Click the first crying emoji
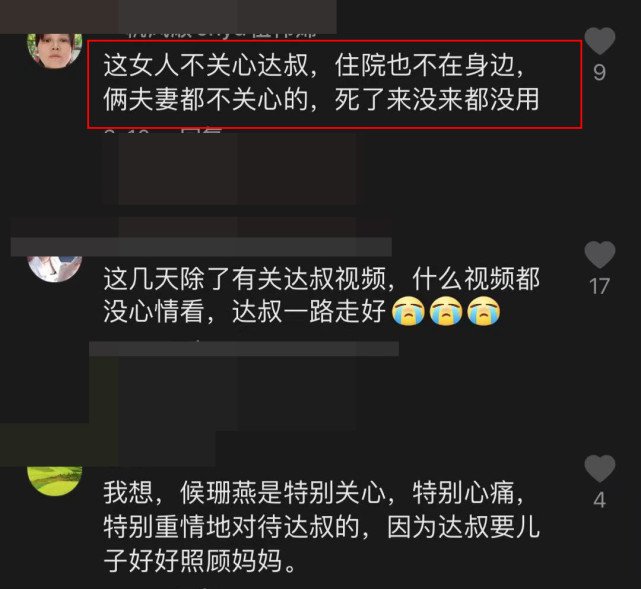 pyautogui.click(x=408, y=311)
